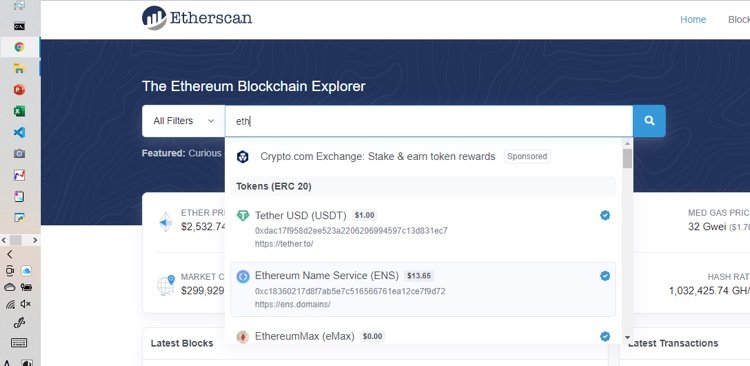Click the blue OneDrive cloud tray icon
750x366 pixels.
26,271
